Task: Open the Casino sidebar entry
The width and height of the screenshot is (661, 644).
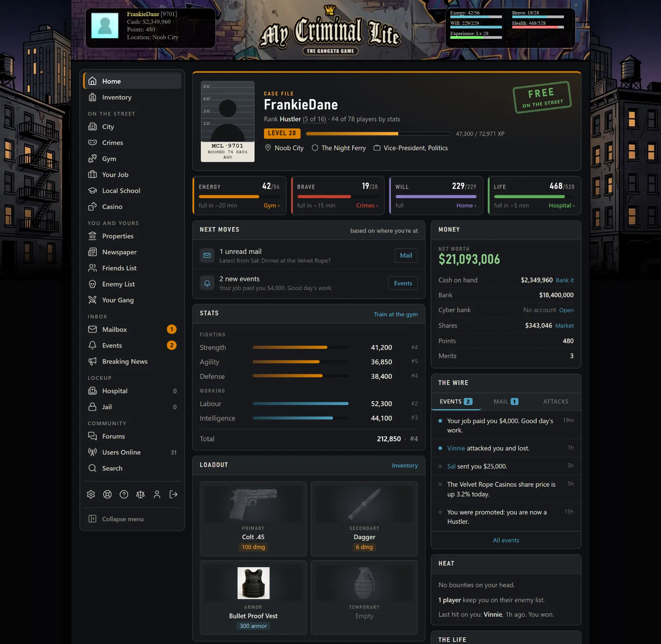Action: point(132,206)
